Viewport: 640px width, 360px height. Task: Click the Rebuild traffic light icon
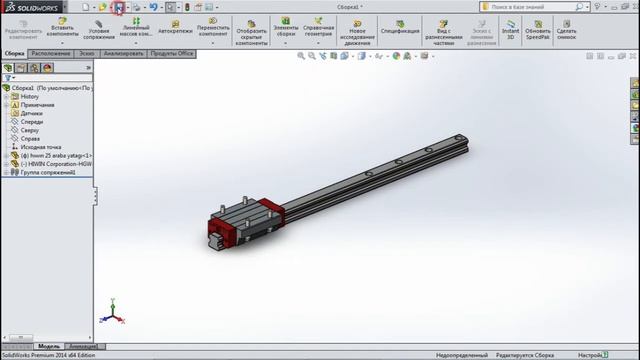187,7
